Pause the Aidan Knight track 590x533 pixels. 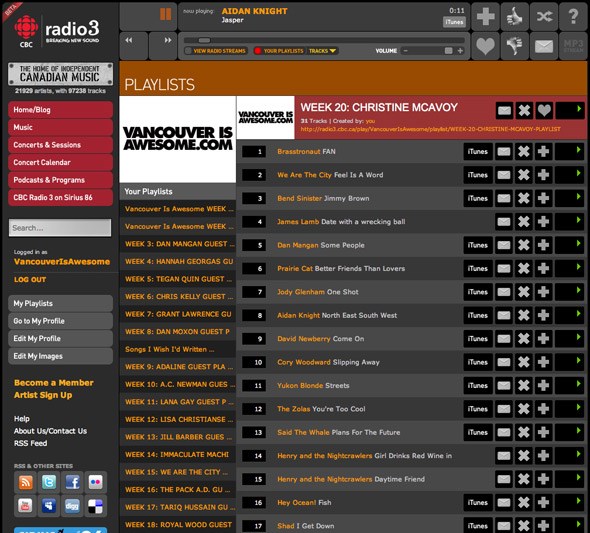[x=165, y=15]
